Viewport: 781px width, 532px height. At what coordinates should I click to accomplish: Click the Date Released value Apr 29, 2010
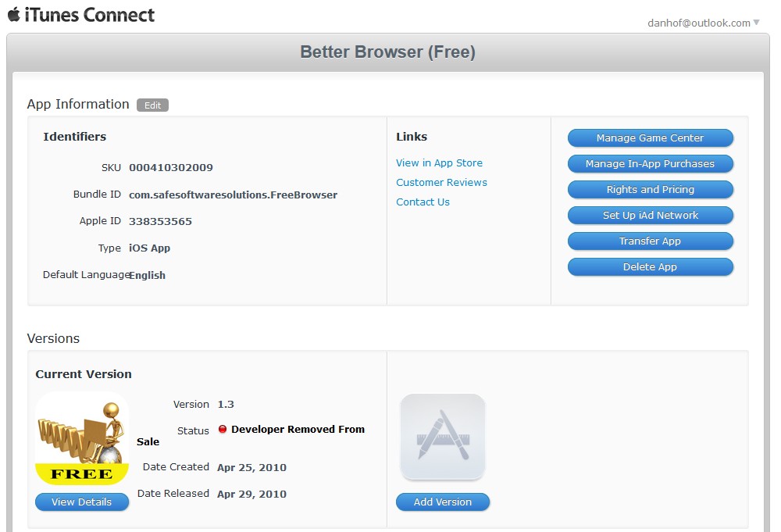tap(251, 495)
